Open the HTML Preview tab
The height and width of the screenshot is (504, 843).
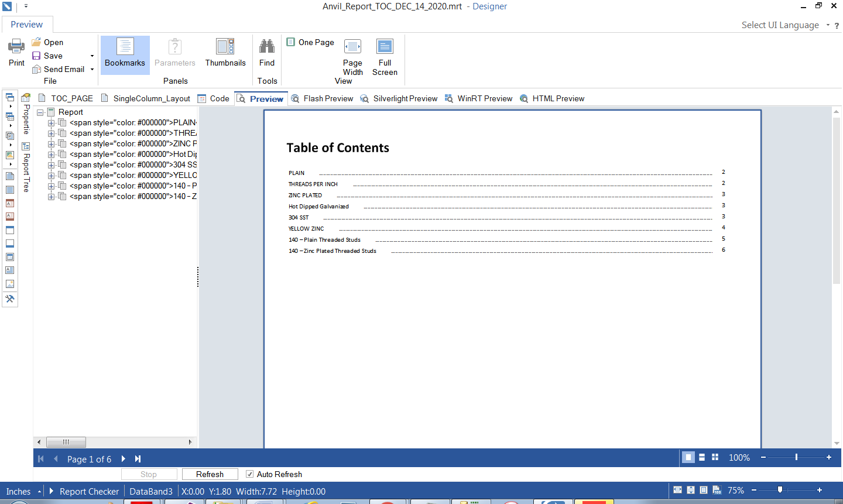click(x=552, y=98)
